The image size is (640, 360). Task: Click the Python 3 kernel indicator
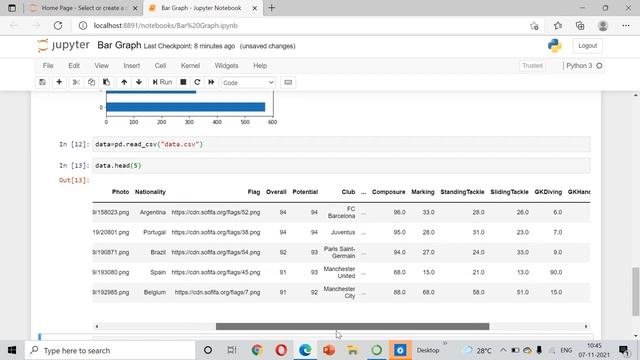pos(584,66)
